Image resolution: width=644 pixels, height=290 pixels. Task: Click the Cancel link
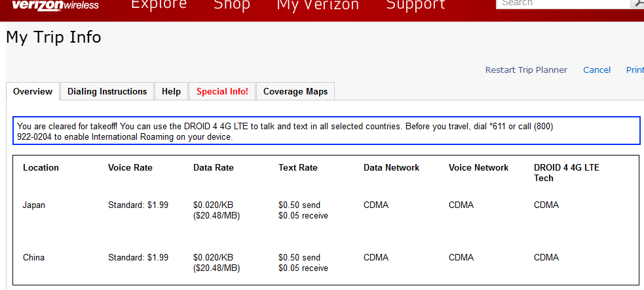(x=597, y=70)
